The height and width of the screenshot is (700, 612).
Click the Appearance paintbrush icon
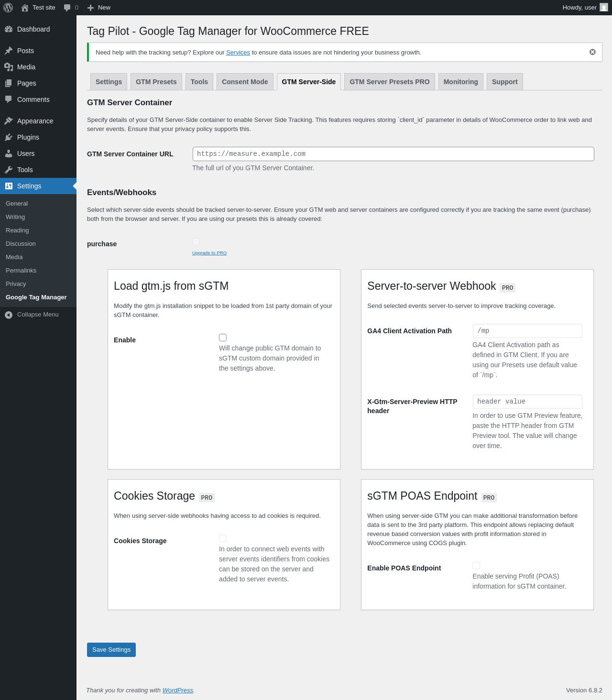point(9,121)
